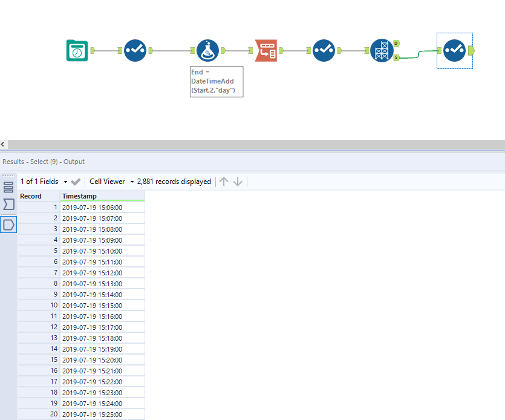This screenshot has height=420, width=505.
Task: Select cell '2019-07-19 15:17:00'
Action: pos(102,327)
